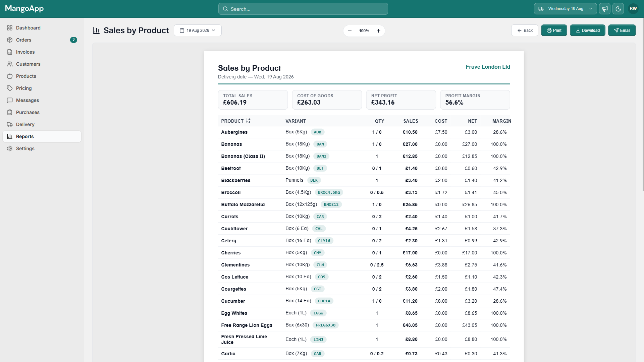The height and width of the screenshot is (362, 644).
Task: Click the BROC4.5KG code tag
Action: pos(329,192)
